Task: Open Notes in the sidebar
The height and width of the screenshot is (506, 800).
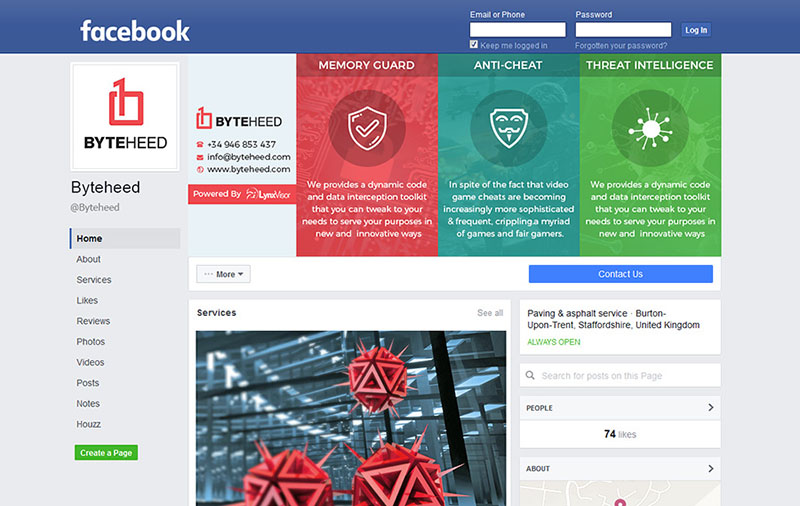Action: tap(88, 403)
